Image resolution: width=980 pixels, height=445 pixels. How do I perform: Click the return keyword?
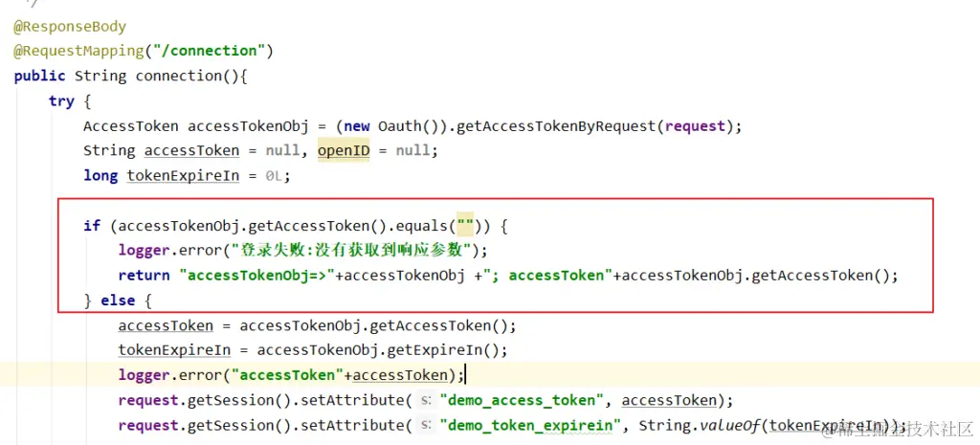tap(144, 276)
